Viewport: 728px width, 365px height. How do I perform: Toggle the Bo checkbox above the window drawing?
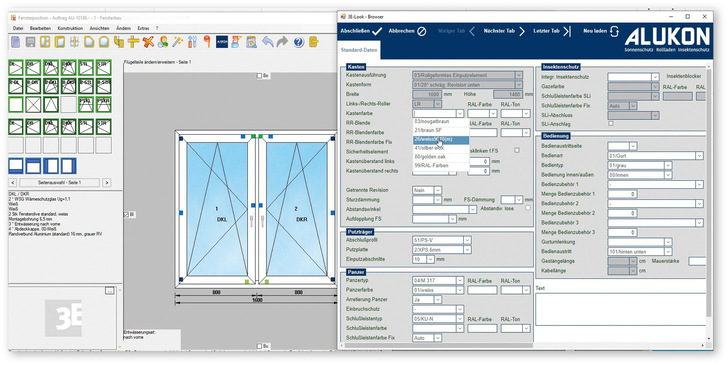(260, 75)
